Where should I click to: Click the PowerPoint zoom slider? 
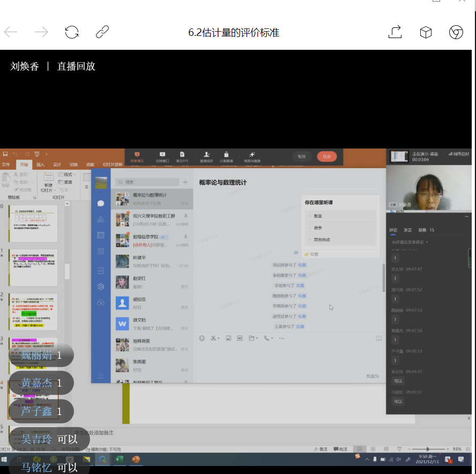pos(428,449)
